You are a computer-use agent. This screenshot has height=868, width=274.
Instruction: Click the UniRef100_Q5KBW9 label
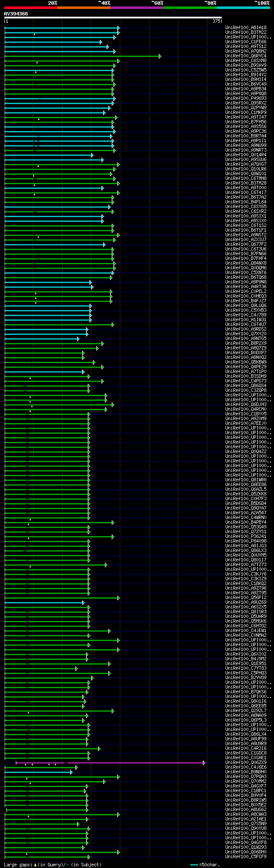246,362
